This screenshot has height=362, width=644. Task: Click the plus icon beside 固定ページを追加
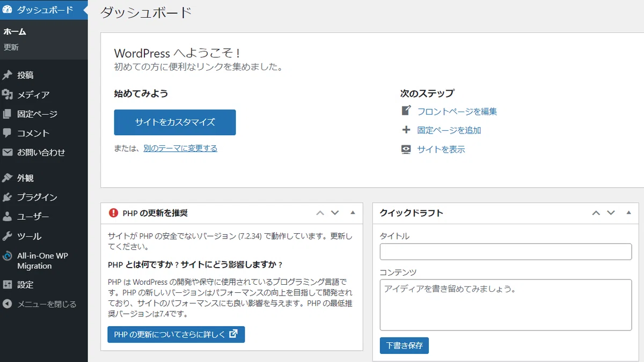pyautogui.click(x=406, y=130)
